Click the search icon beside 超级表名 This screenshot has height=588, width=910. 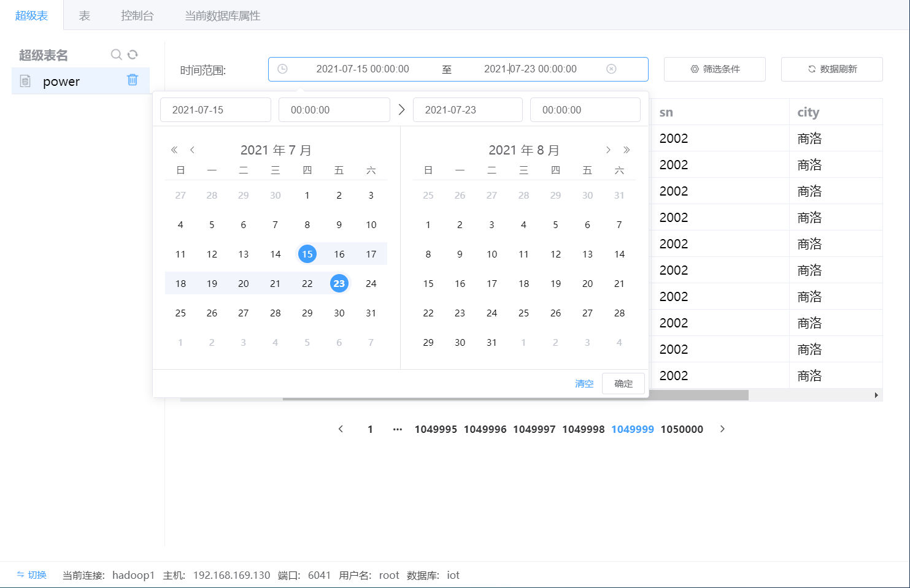pos(116,55)
